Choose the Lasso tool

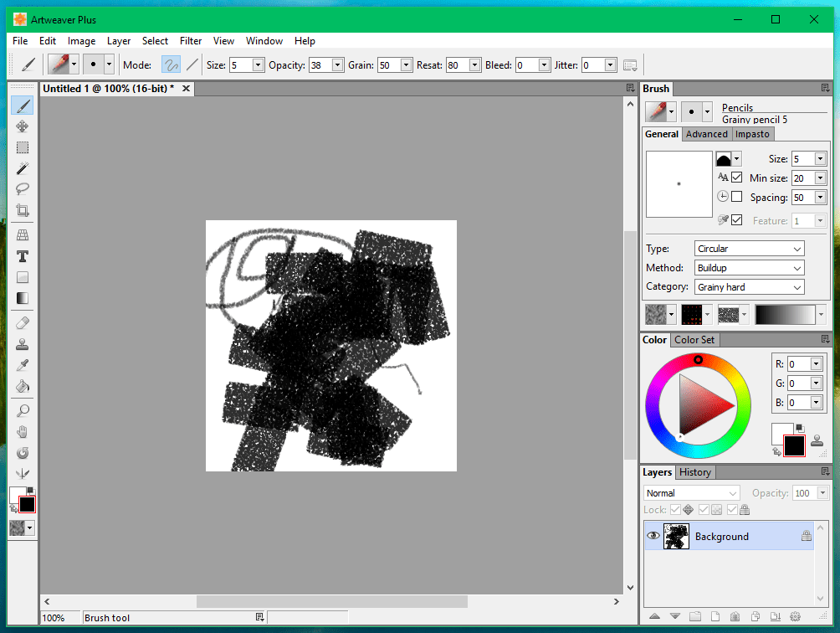coord(23,189)
